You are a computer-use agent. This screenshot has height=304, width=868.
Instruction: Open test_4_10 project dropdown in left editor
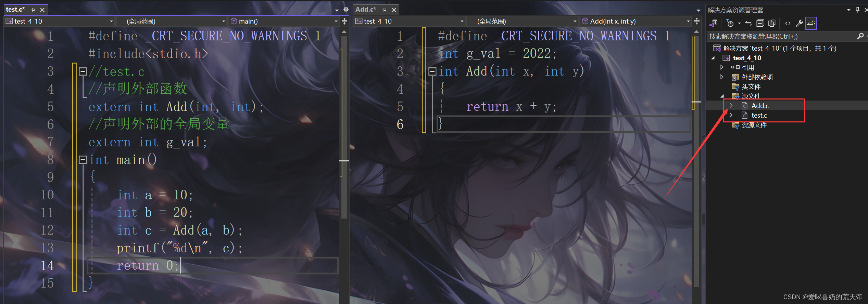tap(60, 21)
